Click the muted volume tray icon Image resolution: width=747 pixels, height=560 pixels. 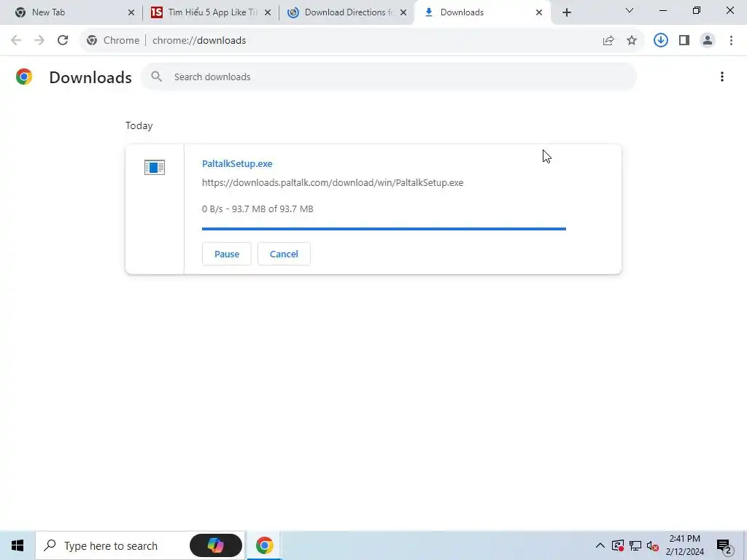pyautogui.click(x=652, y=545)
